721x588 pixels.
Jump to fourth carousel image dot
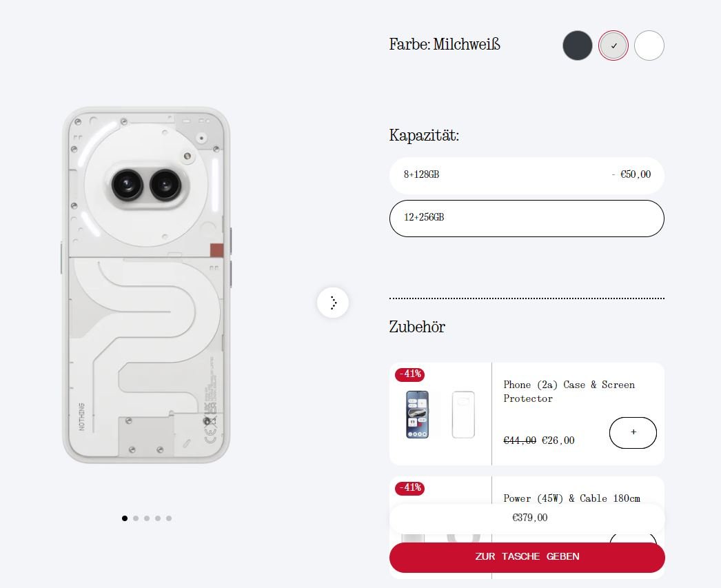[158, 518]
